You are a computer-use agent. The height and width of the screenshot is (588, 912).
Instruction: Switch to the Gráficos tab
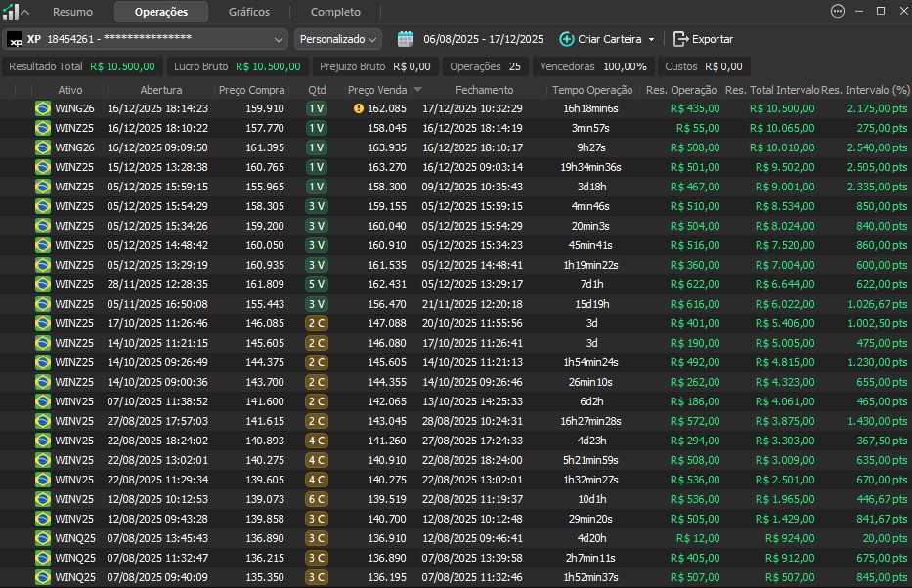249,12
